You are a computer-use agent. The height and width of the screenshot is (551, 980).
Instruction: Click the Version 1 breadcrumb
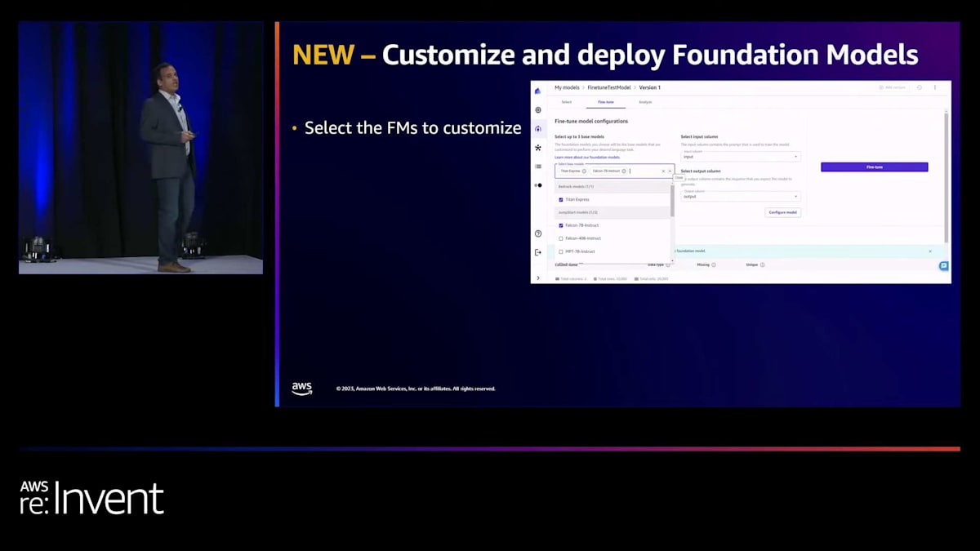pyautogui.click(x=650, y=87)
